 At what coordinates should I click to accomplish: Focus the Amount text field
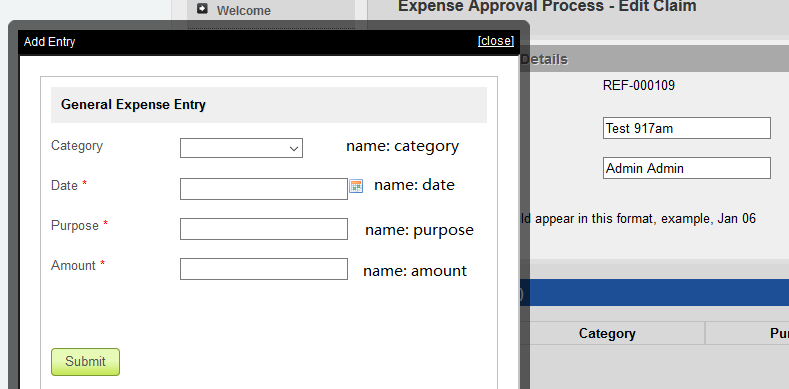coord(264,269)
